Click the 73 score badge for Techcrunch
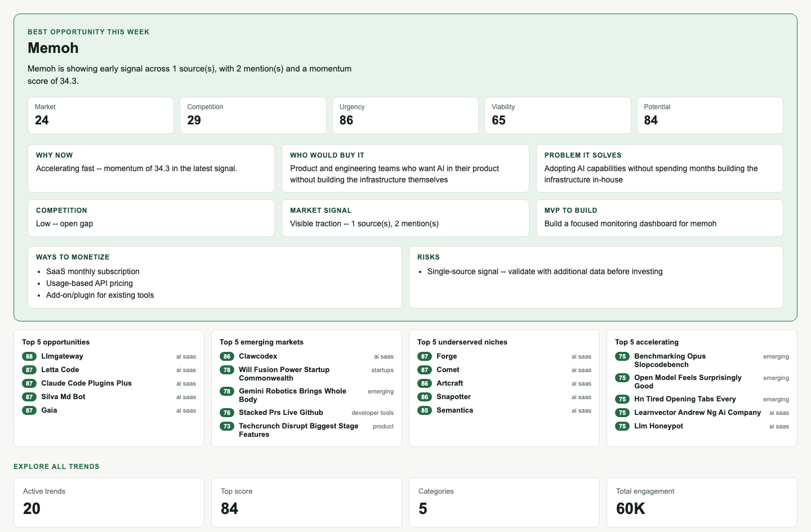 (x=227, y=426)
